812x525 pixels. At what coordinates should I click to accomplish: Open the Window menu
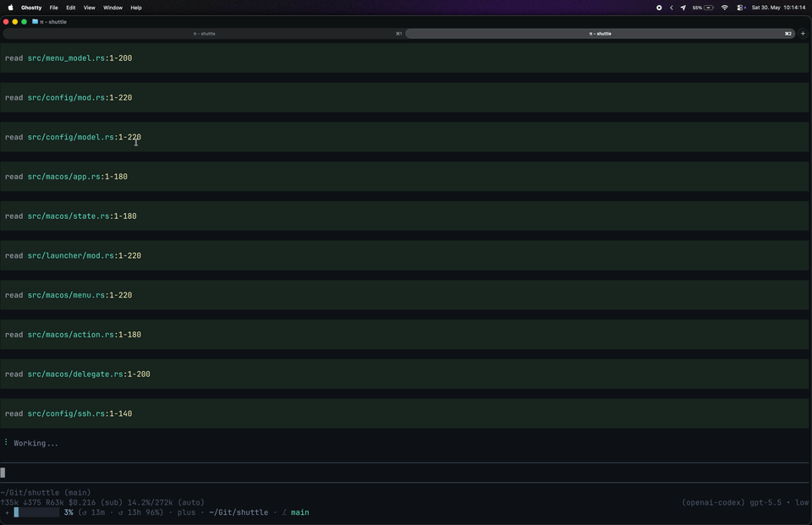pyautogui.click(x=112, y=8)
